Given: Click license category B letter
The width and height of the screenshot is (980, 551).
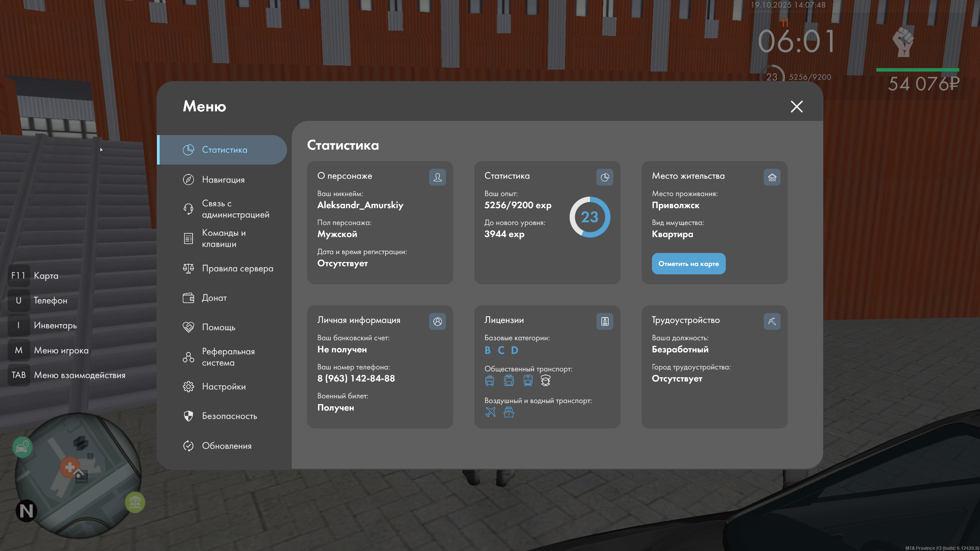Looking at the screenshot, I should point(487,350).
